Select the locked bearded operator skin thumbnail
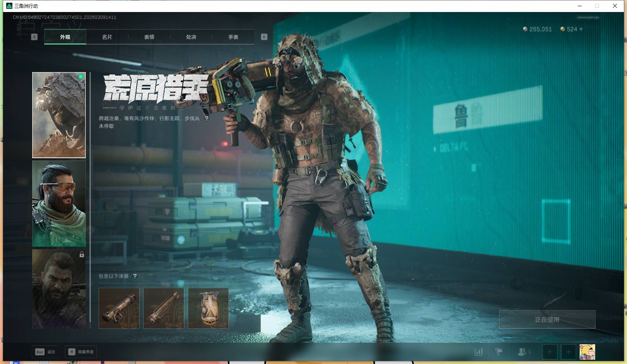The width and height of the screenshot is (627, 364). [59, 289]
